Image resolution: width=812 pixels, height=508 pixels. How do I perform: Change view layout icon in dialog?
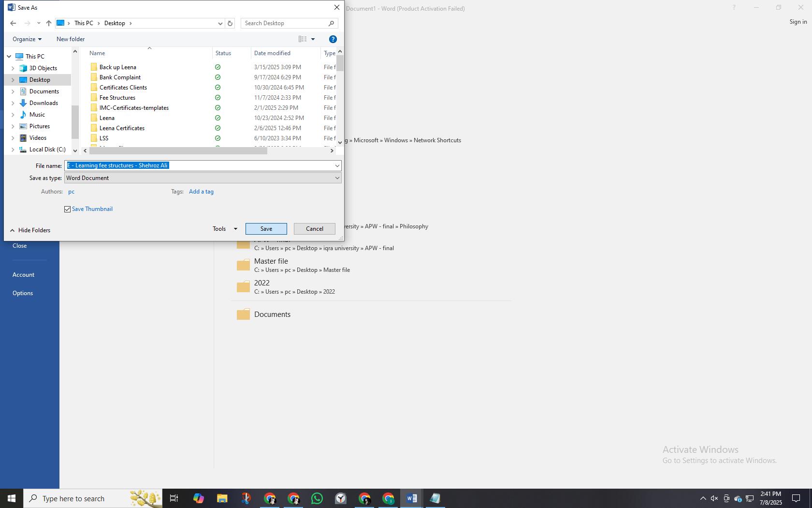click(x=303, y=39)
